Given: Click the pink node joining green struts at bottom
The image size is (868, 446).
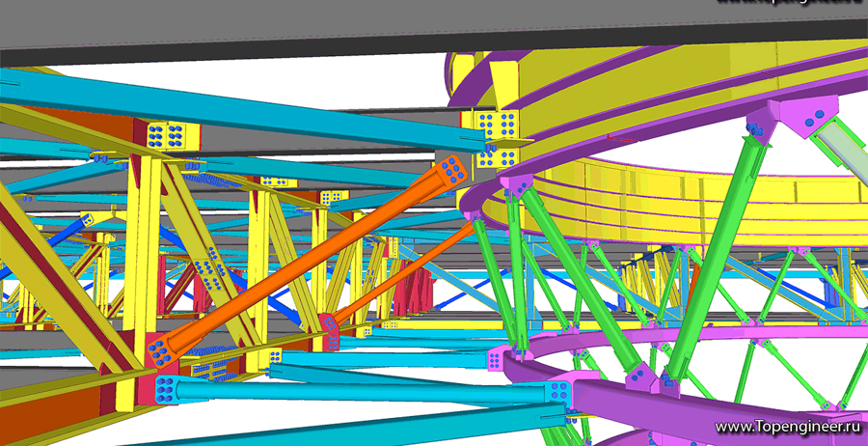Looking at the screenshot, I should 650,380.
